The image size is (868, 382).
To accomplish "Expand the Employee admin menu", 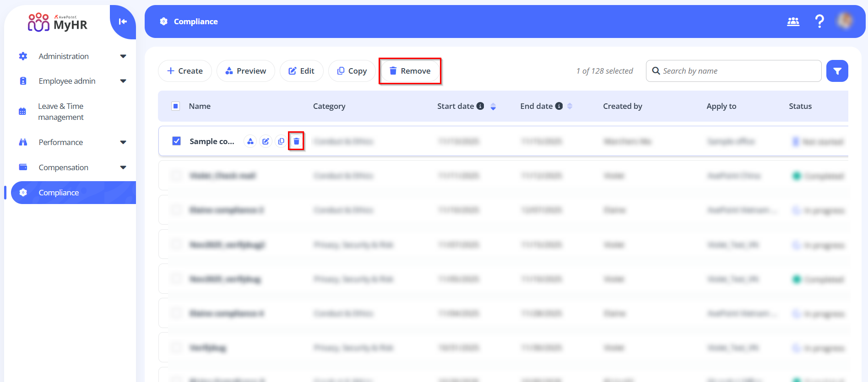I will [123, 81].
